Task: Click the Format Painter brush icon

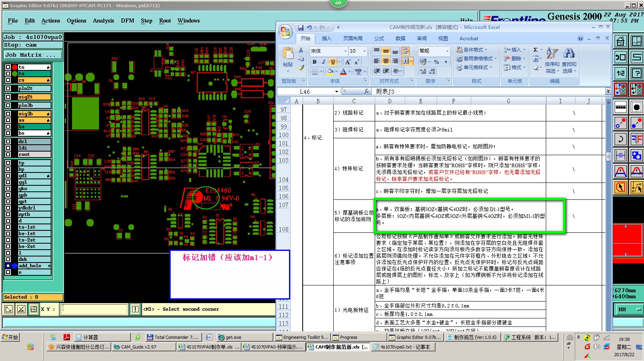Action: click(301, 68)
